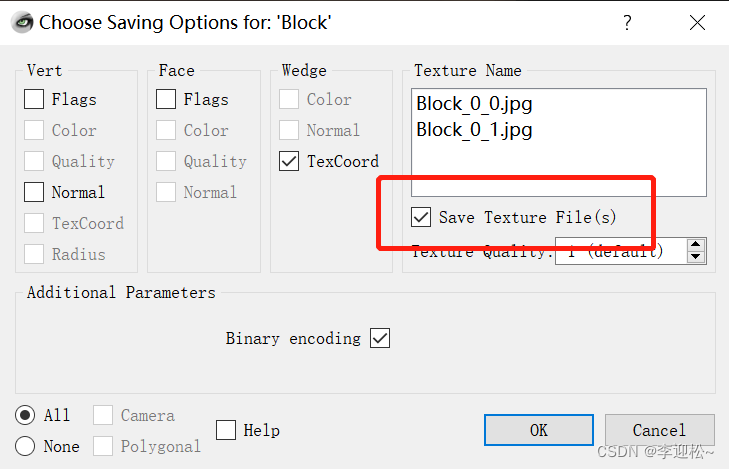Disable Save Texture File(s) option
This screenshot has width=729, height=469.
tap(422, 217)
